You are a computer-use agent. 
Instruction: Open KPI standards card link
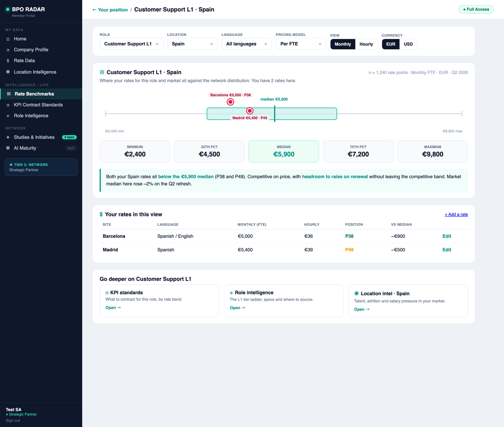[x=113, y=308]
